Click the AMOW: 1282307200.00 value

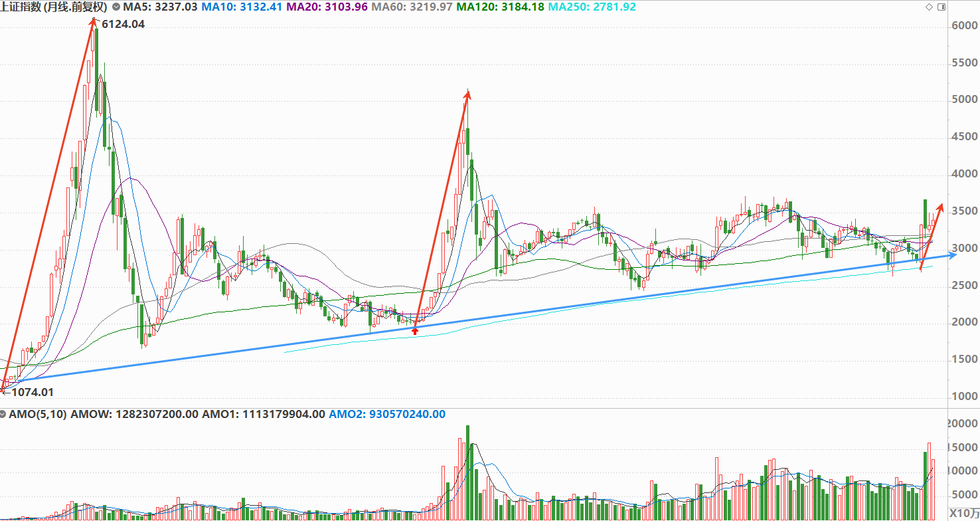point(135,414)
